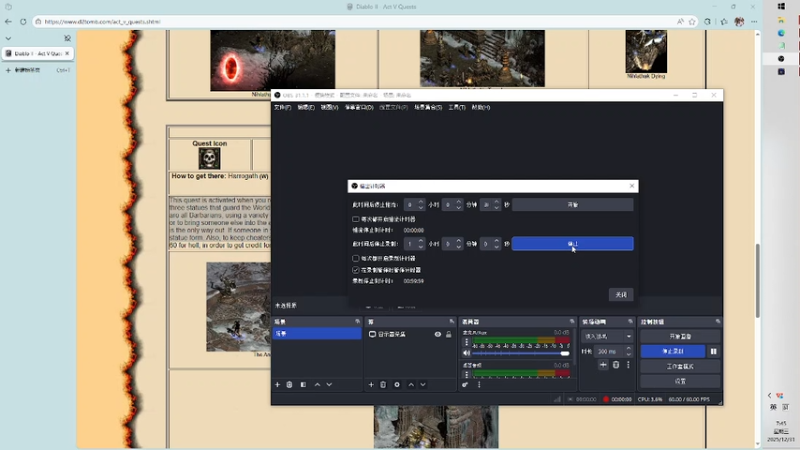Image resolution: width=800 pixels, height=450 pixels.
Task: Follow the Harrogath link on webpage
Action: (x=243, y=176)
